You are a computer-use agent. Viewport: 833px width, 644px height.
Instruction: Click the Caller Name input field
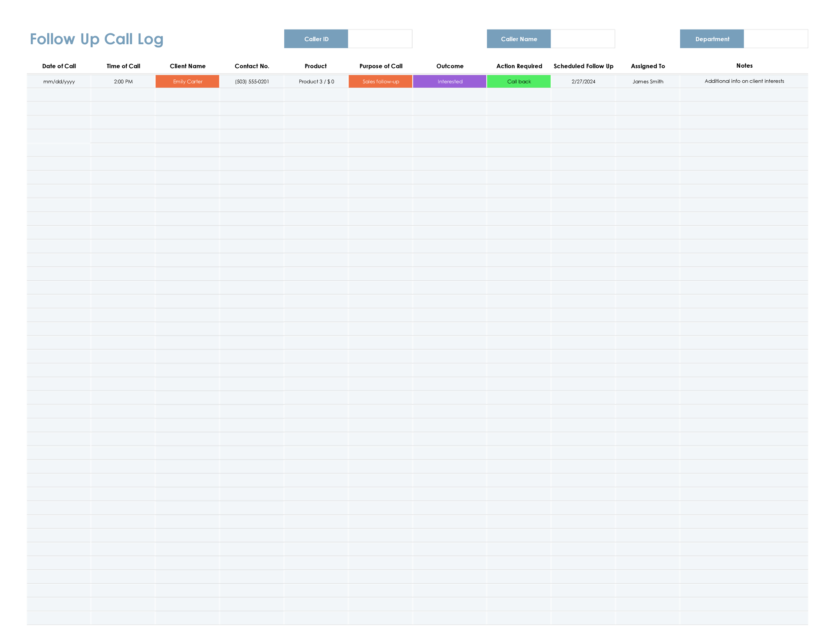(x=583, y=39)
